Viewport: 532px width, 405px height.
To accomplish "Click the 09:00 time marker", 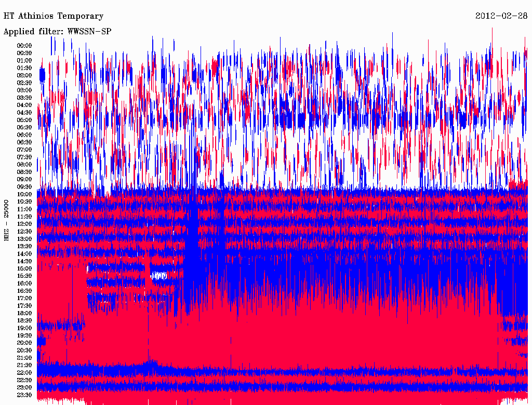I will point(24,179).
